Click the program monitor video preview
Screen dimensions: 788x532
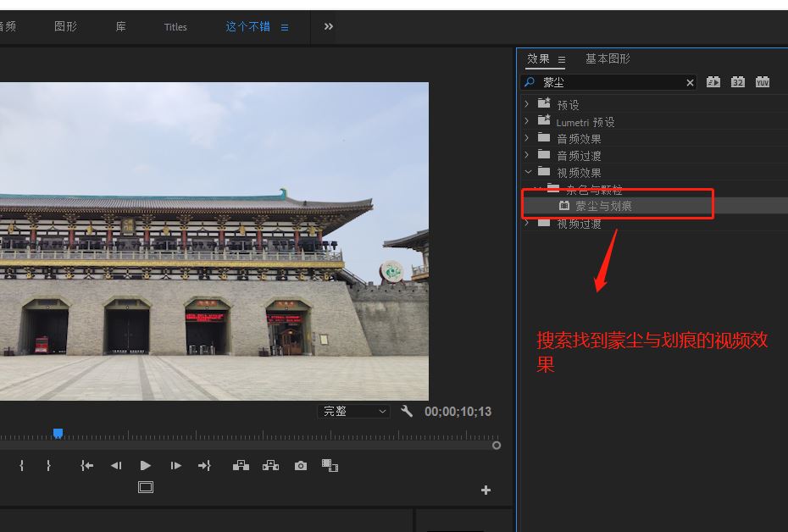click(214, 241)
